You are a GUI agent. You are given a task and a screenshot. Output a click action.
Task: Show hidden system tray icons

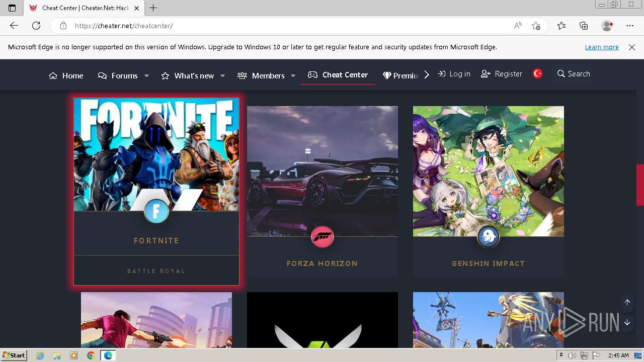tap(561, 355)
